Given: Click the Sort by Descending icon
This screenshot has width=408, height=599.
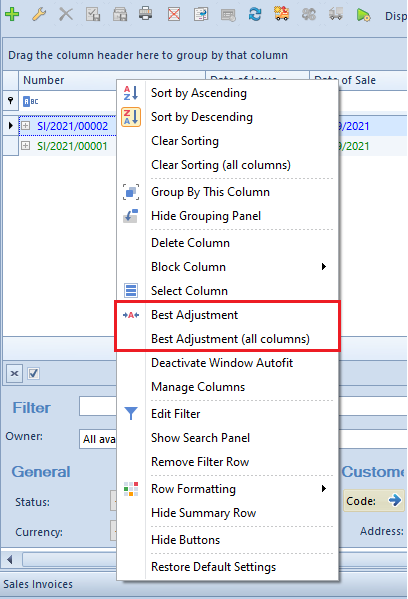Looking at the screenshot, I should pyautogui.click(x=131, y=117).
